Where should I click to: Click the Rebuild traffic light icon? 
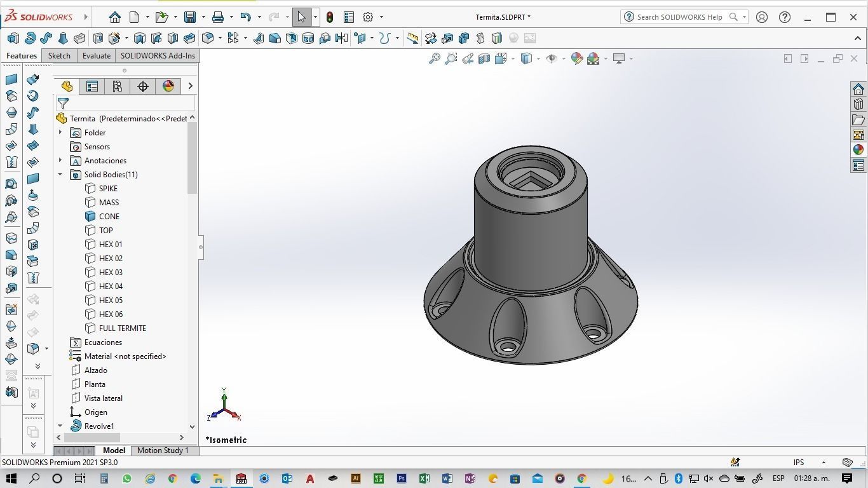pos(329,17)
